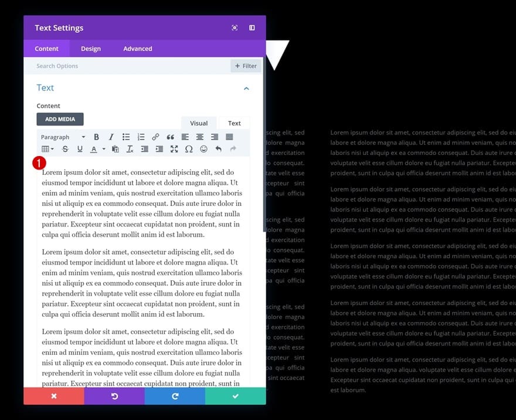Open the emoji picker
Viewport: 516px width, 420px height.
(203, 149)
